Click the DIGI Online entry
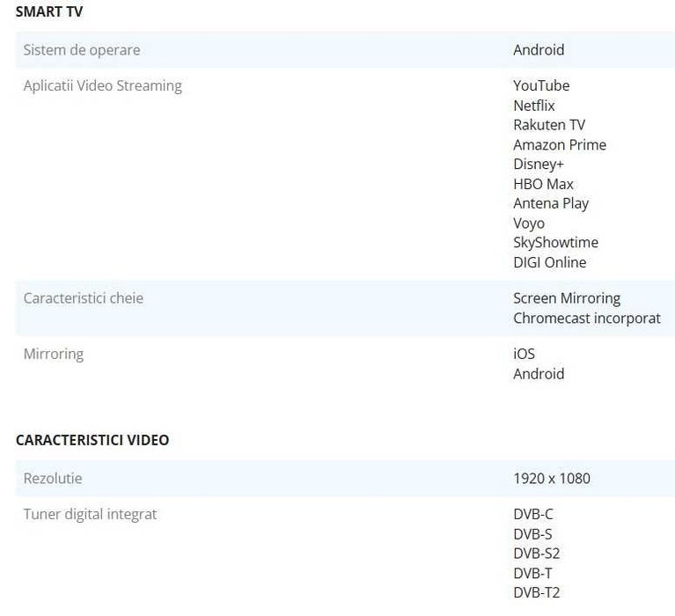675x616 pixels. pos(549,262)
